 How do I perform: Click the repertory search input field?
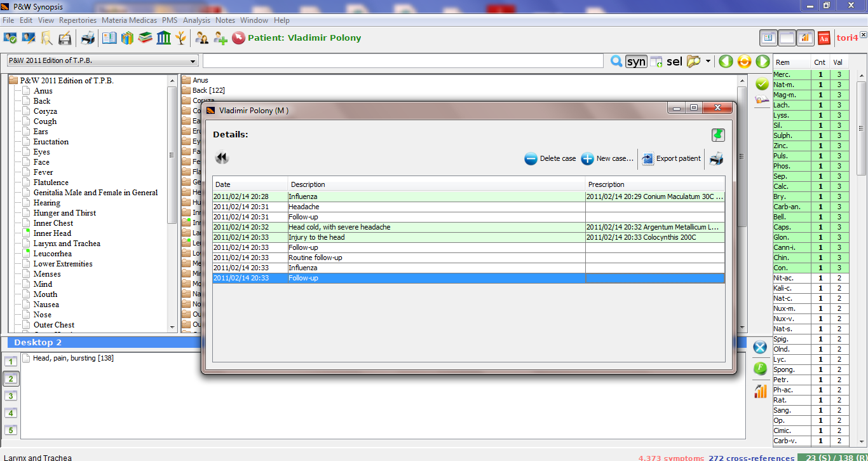[403, 61]
